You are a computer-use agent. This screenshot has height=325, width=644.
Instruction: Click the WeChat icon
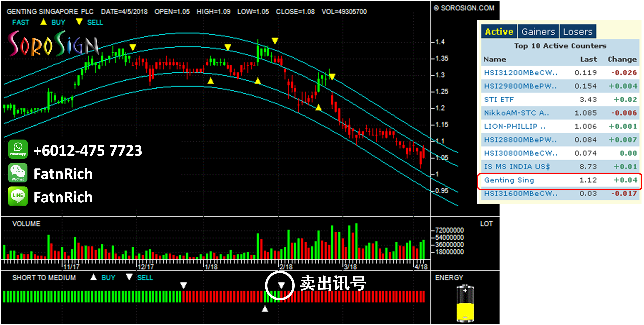tap(18, 173)
